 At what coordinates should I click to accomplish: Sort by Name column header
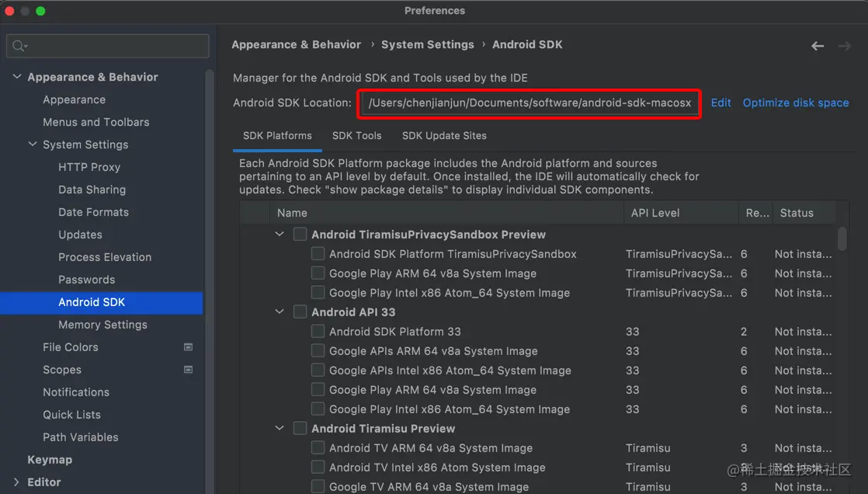click(x=446, y=213)
